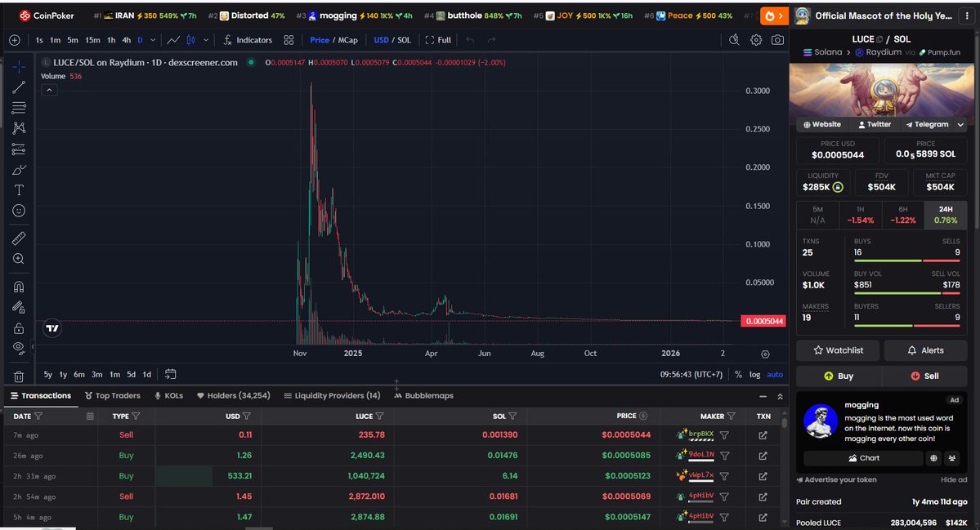Toggle percent scale on the chart
The image size is (980, 530).
738,375
